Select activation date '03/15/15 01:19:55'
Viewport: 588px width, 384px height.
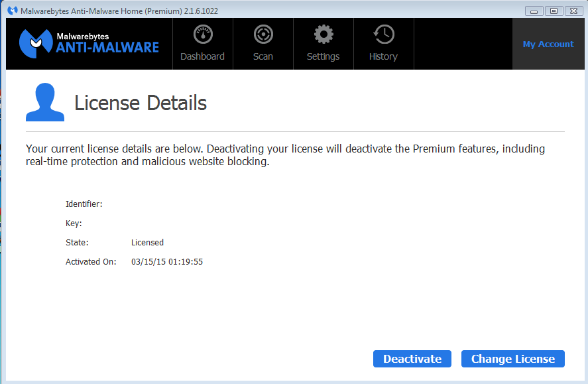pos(167,262)
